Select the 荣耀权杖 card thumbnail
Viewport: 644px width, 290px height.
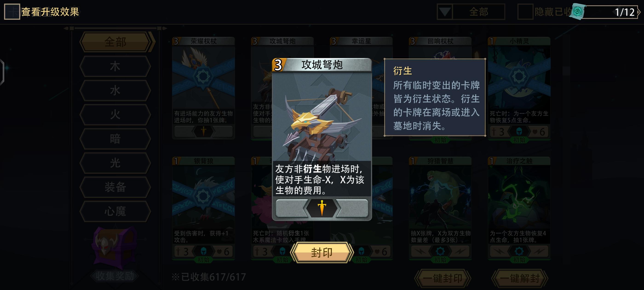(204, 88)
